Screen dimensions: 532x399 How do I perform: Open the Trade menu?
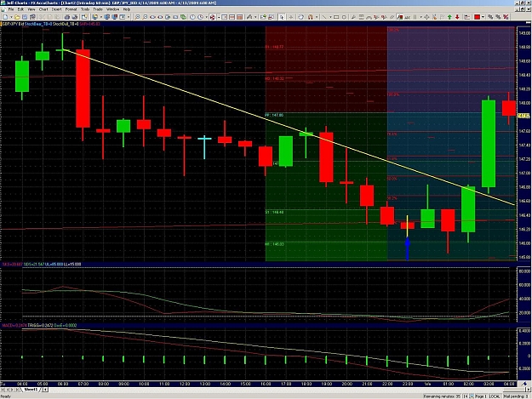point(98,9)
